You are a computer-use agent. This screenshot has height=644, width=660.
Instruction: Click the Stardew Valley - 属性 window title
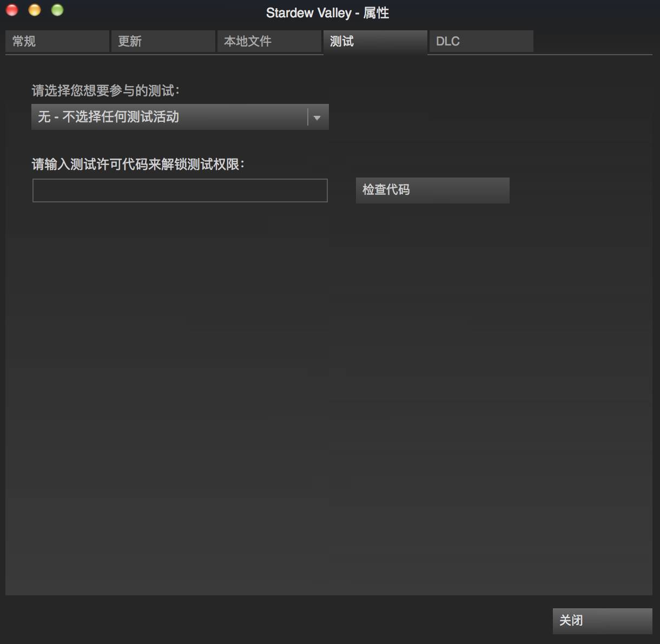[x=327, y=13]
